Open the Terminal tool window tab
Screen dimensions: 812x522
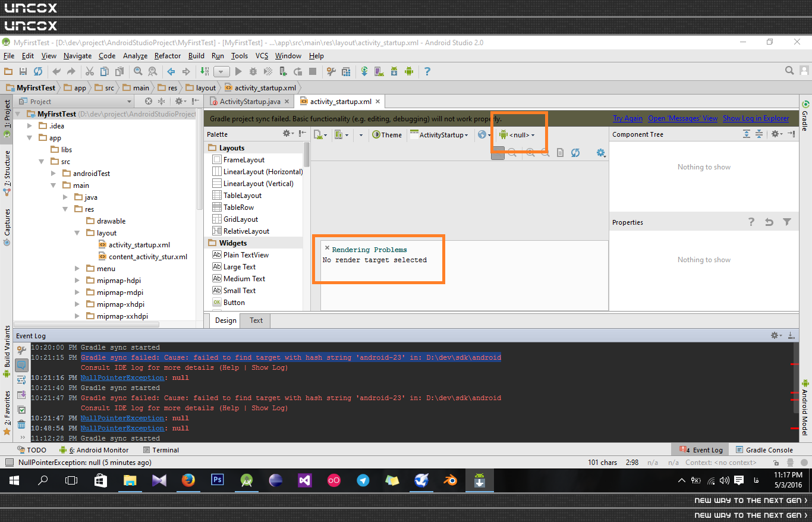pos(160,450)
